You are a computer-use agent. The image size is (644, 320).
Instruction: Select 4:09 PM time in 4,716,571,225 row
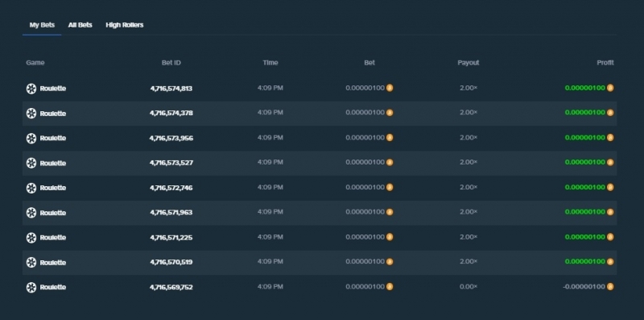(x=270, y=237)
